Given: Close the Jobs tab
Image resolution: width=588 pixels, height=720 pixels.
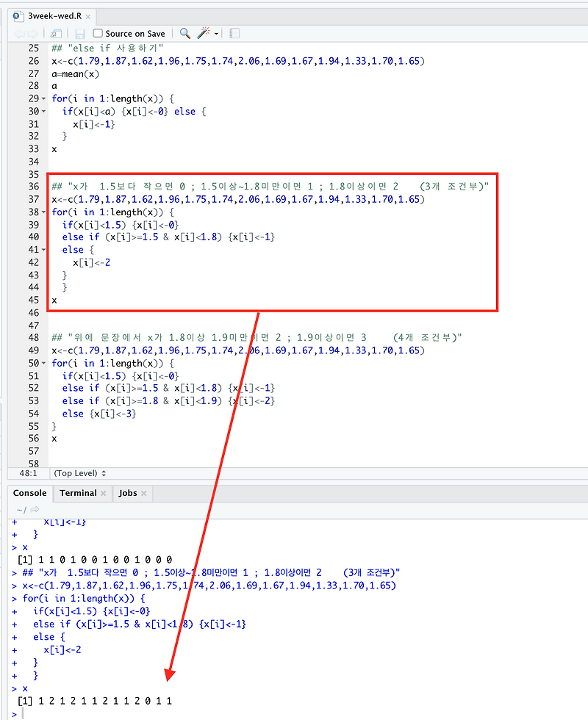Looking at the screenshot, I should click(x=144, y=494).
